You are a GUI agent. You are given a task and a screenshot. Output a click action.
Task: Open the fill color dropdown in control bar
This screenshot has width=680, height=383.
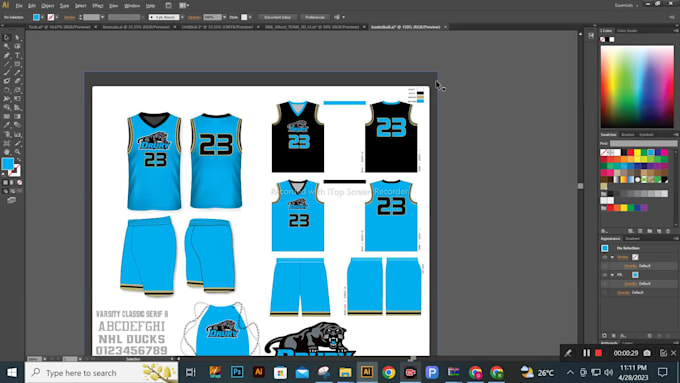pos(42,17)
